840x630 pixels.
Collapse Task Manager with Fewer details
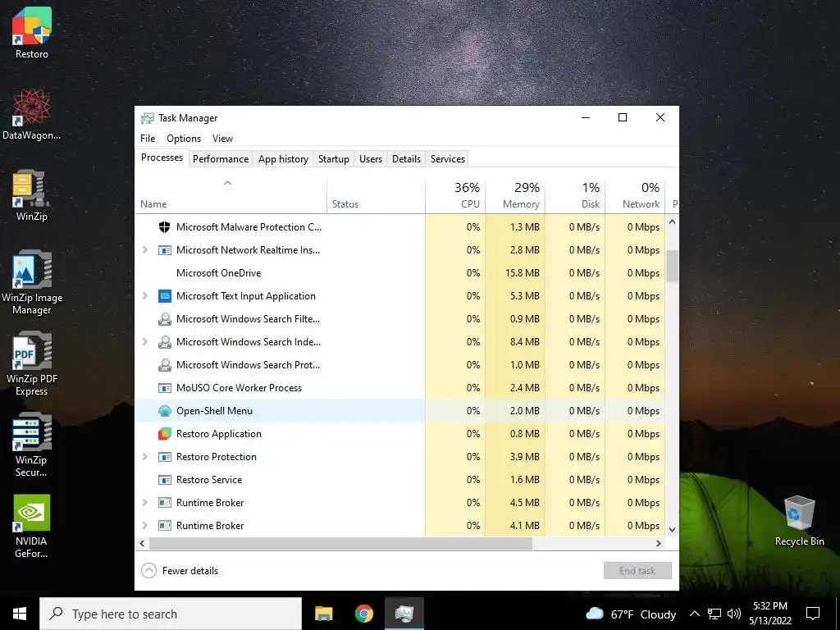click(180, 571)
